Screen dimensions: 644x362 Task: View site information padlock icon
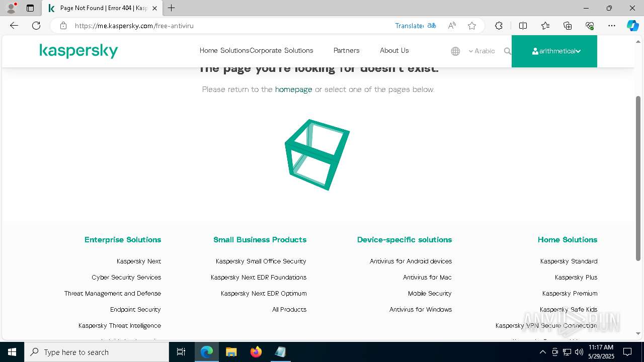tap(63, 26)
